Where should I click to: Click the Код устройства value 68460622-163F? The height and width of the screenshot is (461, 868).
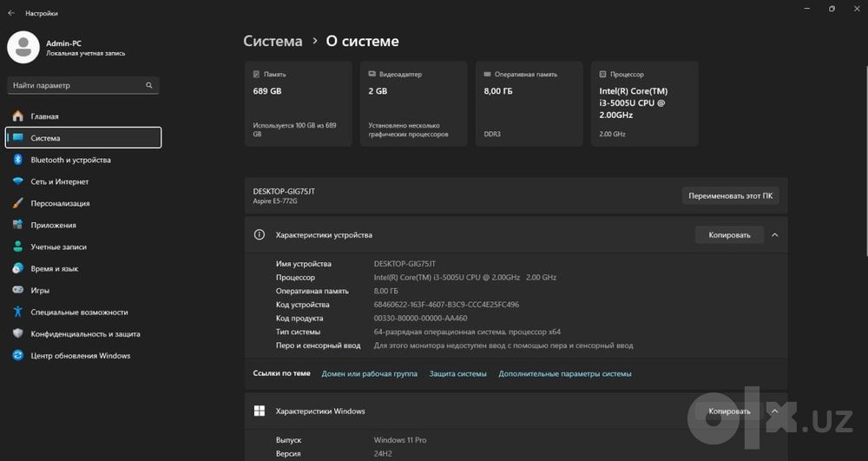coord(446,305)
